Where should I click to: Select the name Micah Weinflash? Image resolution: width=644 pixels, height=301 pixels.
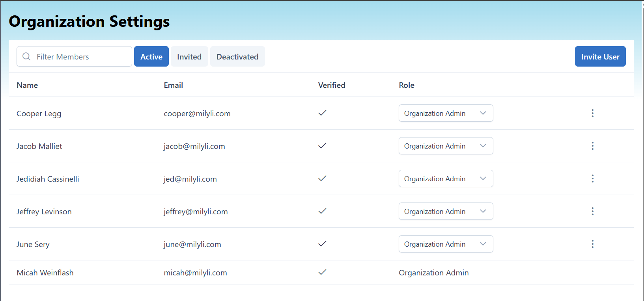click(45, 273)
